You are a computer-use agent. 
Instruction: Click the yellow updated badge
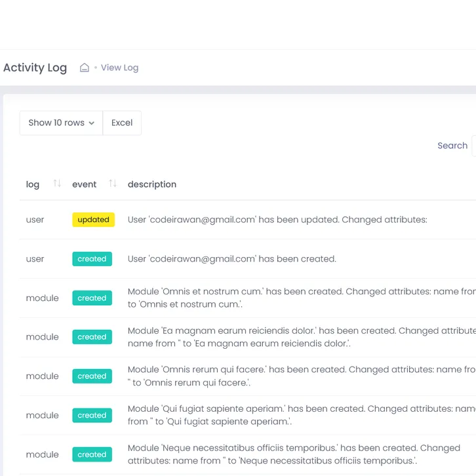click(93, 220)
